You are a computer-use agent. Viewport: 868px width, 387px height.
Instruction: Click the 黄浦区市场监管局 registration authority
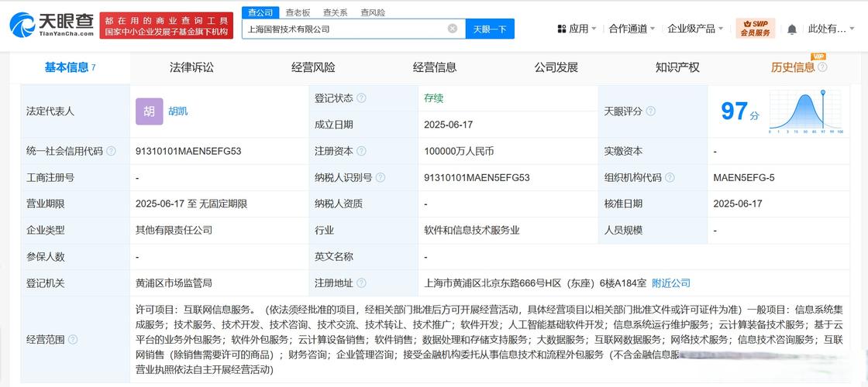pyautogui.click(x=174, y=283)
